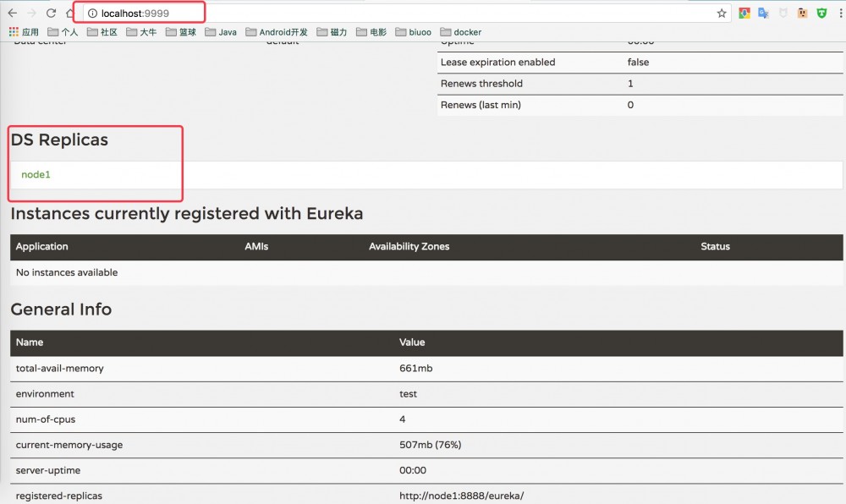Click the colorful first extension icon
This screenshot has height=504, width=846.
coord(744,14)
